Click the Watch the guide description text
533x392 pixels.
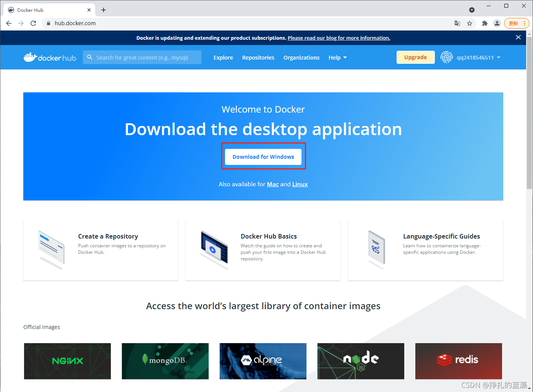pyautogui.click(x=283, y=252)
